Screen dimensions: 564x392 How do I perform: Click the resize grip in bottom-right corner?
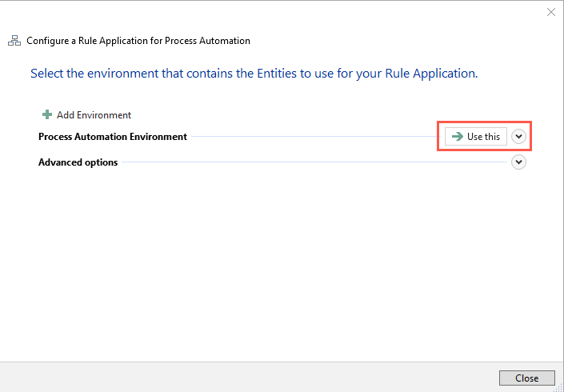pos(559,387)
